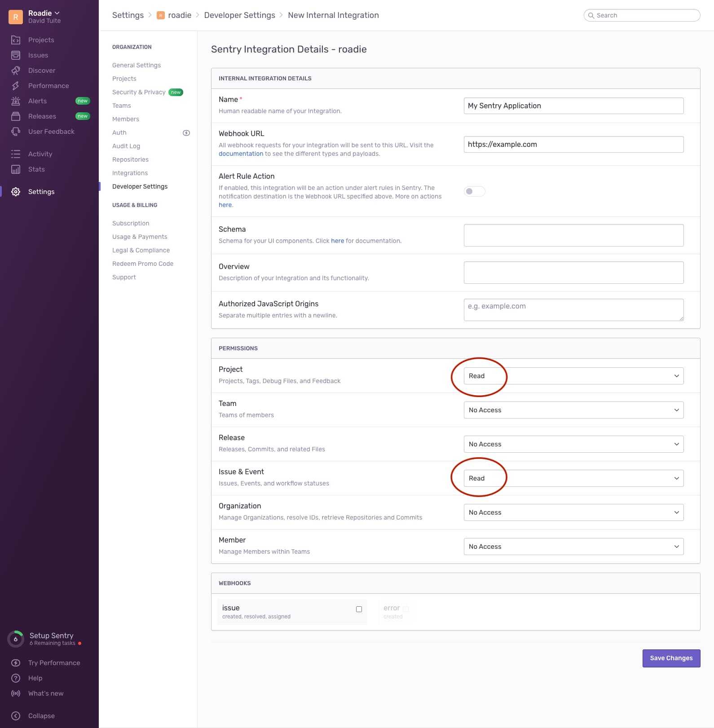This screenshot has height=728, width=714.
Task: Click the Authorized JavaScript Origins field
Action: coord(573,310)
